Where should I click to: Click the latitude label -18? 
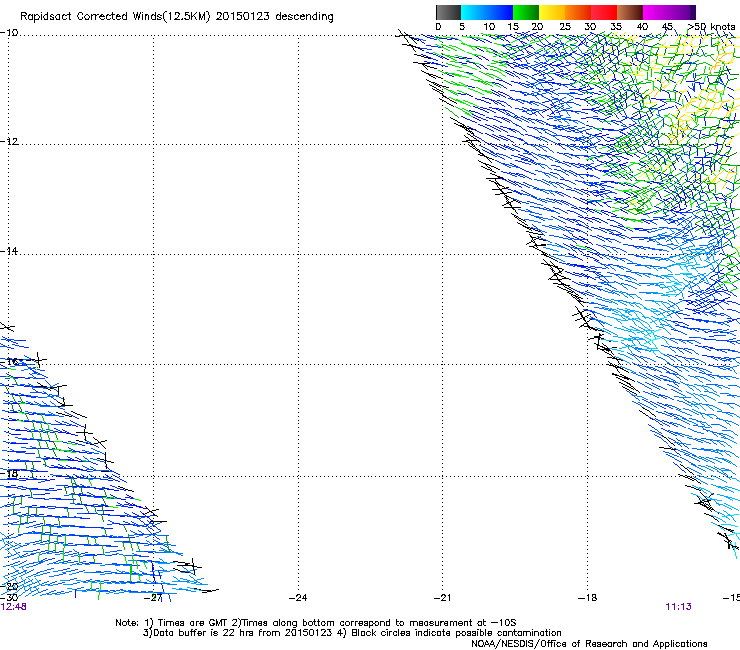[9, 473]
